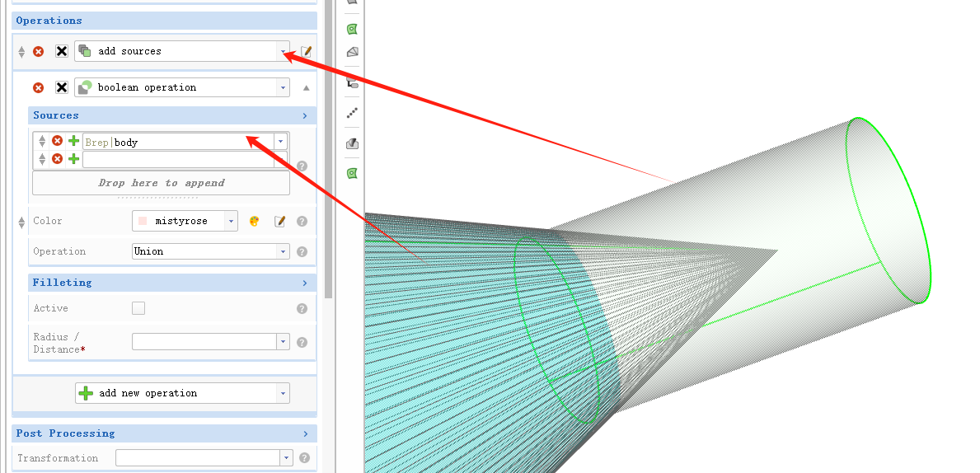Open help for the Operation field
Screen dimensions: 980x473
(x=302, y=252)
